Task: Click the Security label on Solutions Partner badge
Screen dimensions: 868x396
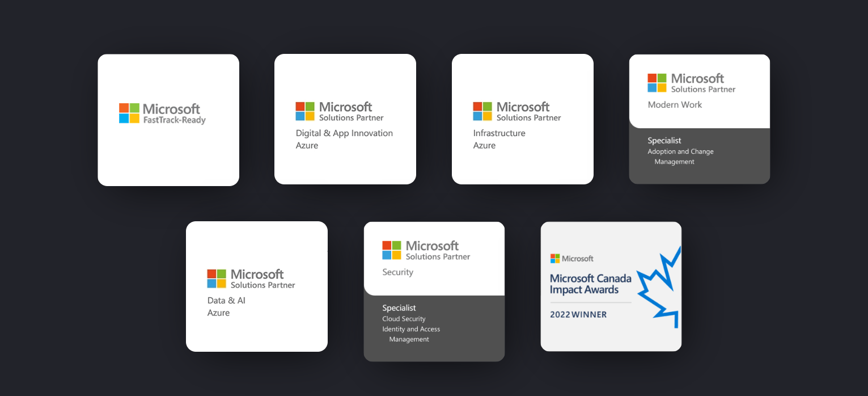Action: (397, 272)
